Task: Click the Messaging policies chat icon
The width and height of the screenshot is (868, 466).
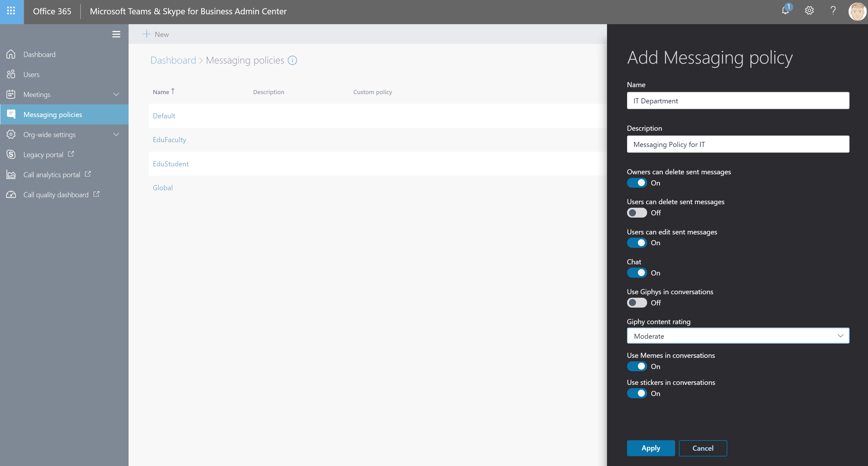Action: [11, 115]
